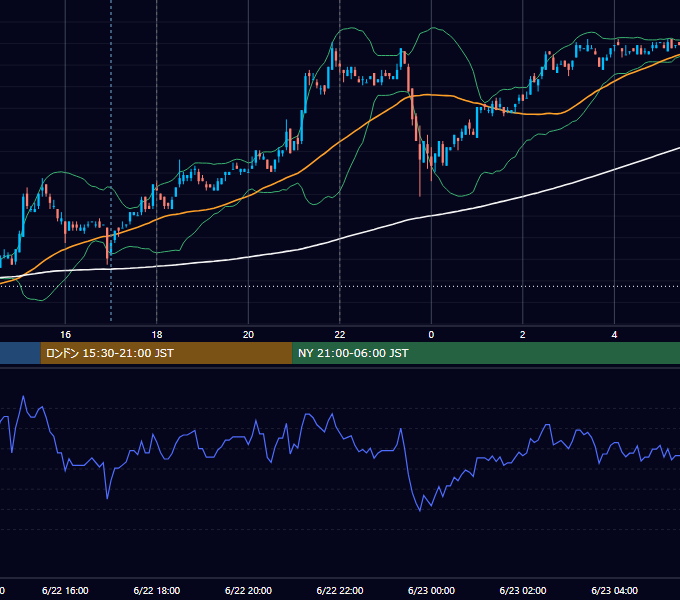Viewport: 680px width, 600px height.
Task: Click the 6/23 04:00 label on the indicator axis
Action: click(615, 590)
